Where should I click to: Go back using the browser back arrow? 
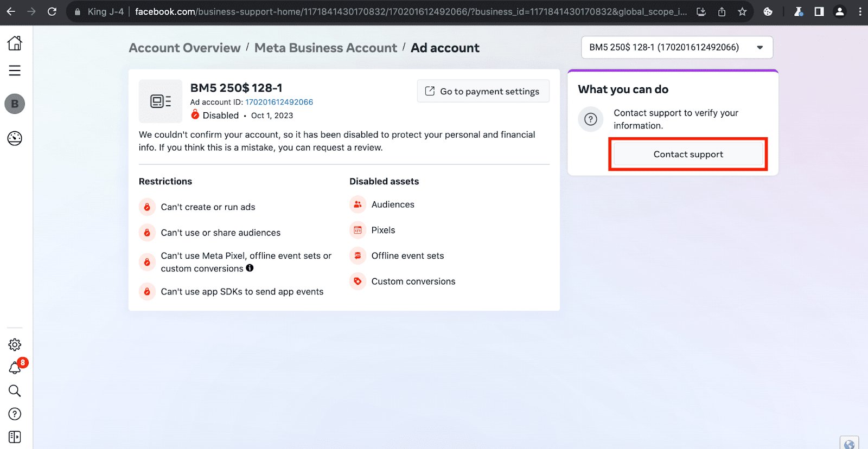coord(11,11)
